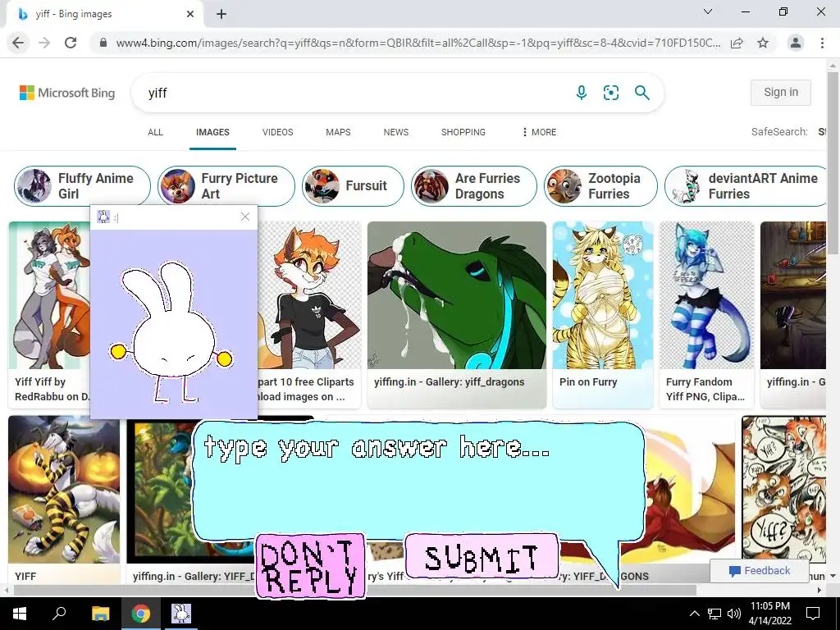The image size is (840, 630).
Task: Open the SafeSearch setting dropdown
Action: 788,132
